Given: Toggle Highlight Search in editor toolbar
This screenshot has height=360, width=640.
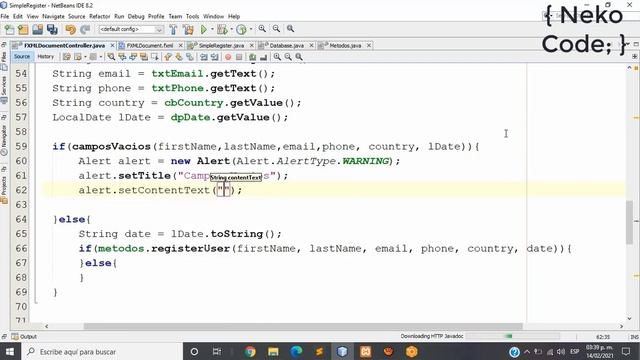Looking at the screenshot, I should pos(144,57).
